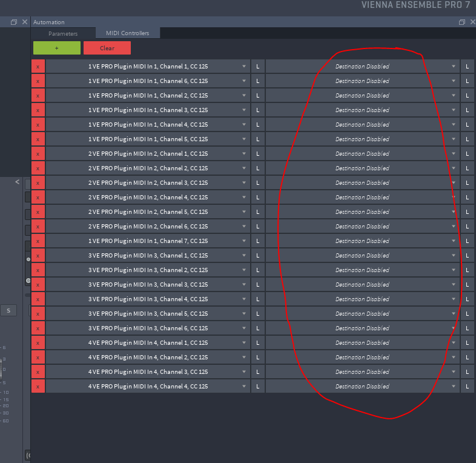The height and width of the screenshot is (463, 476).
Task: Remove the MIDI In 4, Channel 4 mapping row
Action: (x=38, y=386)
